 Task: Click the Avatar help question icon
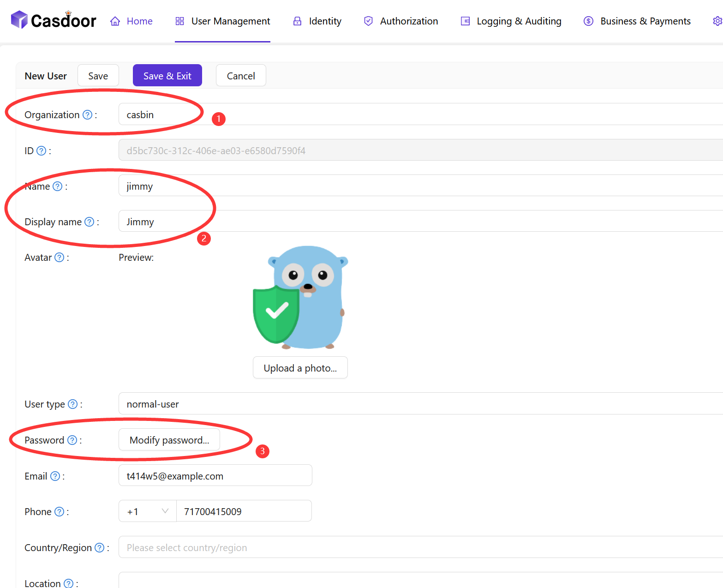[60, 258]
